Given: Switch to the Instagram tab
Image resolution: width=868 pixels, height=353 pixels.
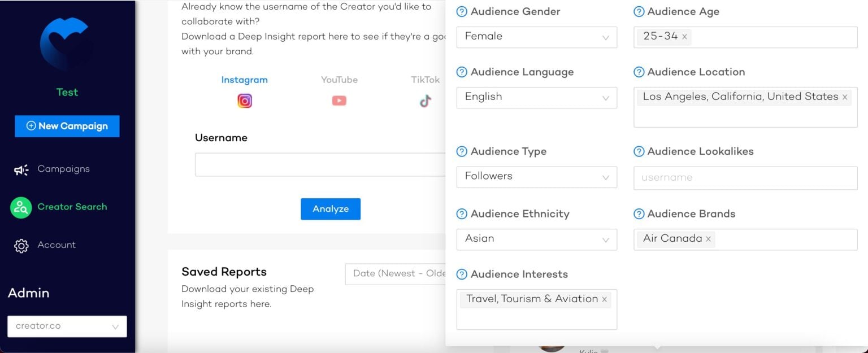Looking at the screenshot, I should point(244,80).
